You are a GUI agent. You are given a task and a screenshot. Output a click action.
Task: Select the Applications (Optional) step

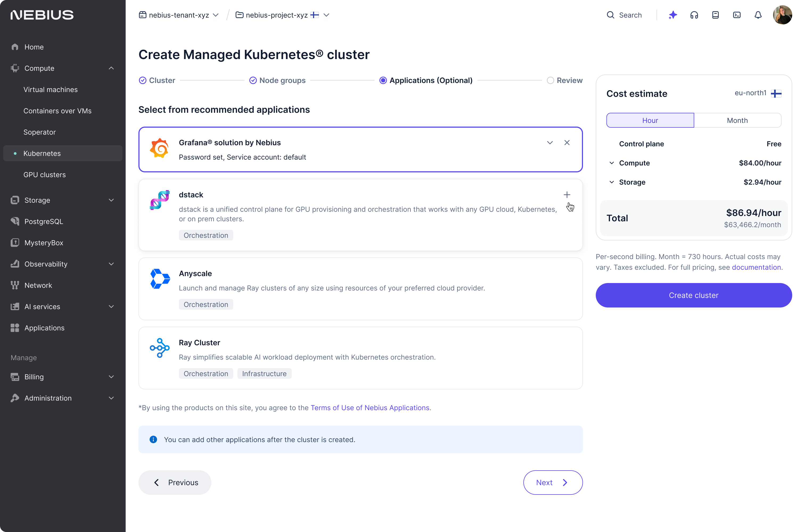pyautogui.click(x=426, y=80)
